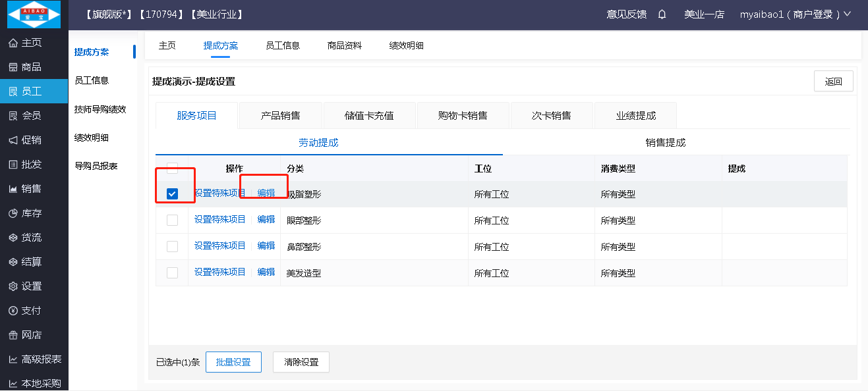The width and height of the screenshot is (868, 391).
Task: Click the home icon beside 主页
Action: tap(13, 43)
